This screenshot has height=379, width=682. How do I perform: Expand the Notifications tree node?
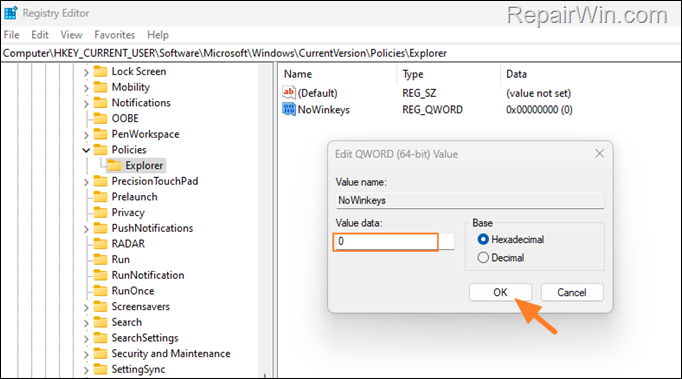pos(86,104)
